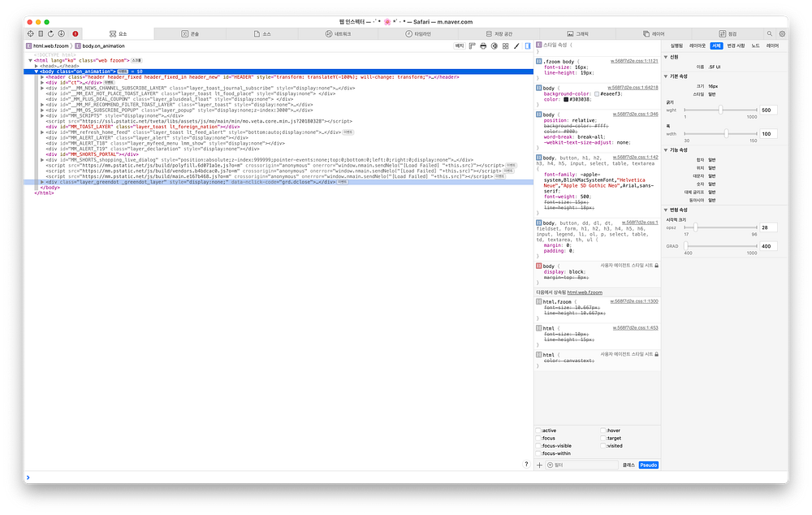Viewport: 812px width, 515px height.
Task: Open the 요소 Elements tab
Action: 118,33
